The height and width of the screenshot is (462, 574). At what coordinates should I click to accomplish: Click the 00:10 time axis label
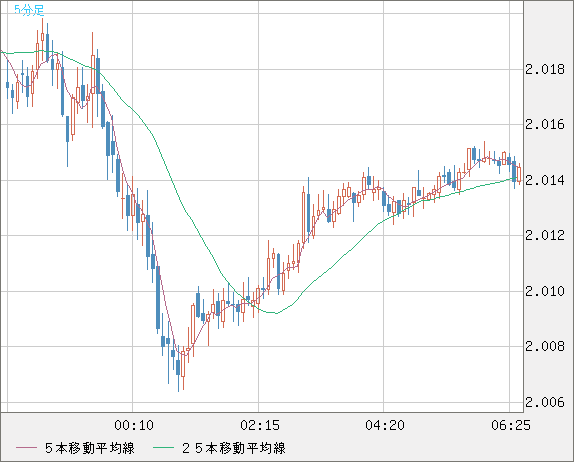click(x=134, y=425)
